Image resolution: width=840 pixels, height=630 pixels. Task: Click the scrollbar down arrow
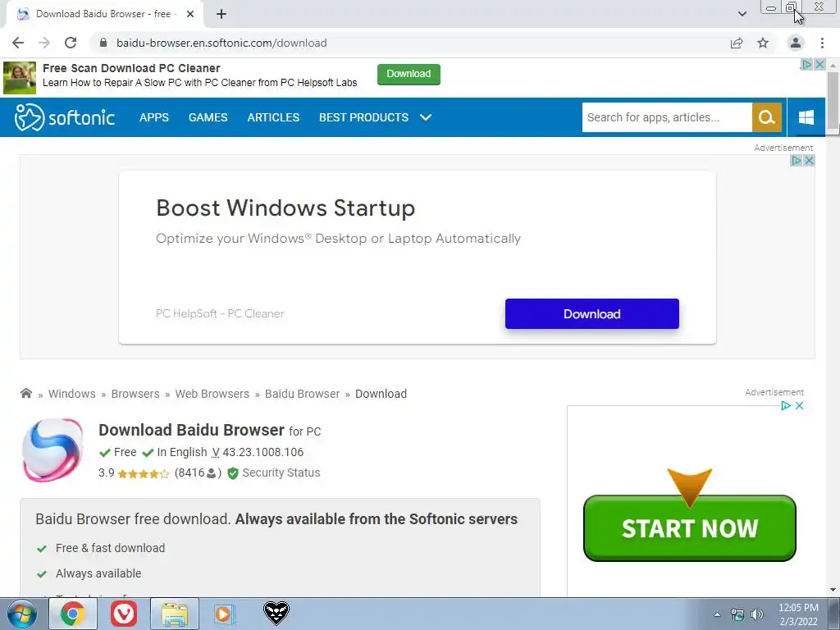point(833,591)
